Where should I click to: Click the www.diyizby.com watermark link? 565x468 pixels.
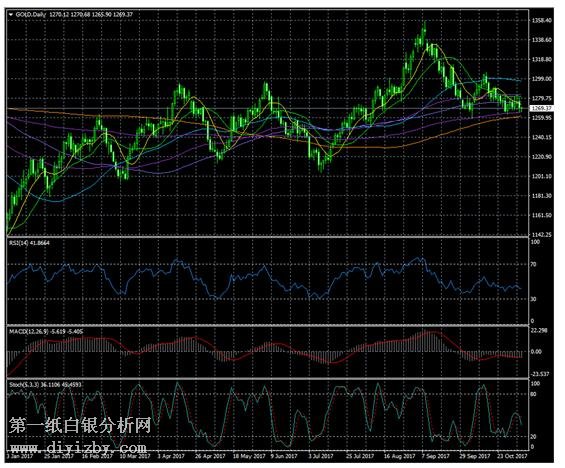pyautogui.click(x=79, y=448)
